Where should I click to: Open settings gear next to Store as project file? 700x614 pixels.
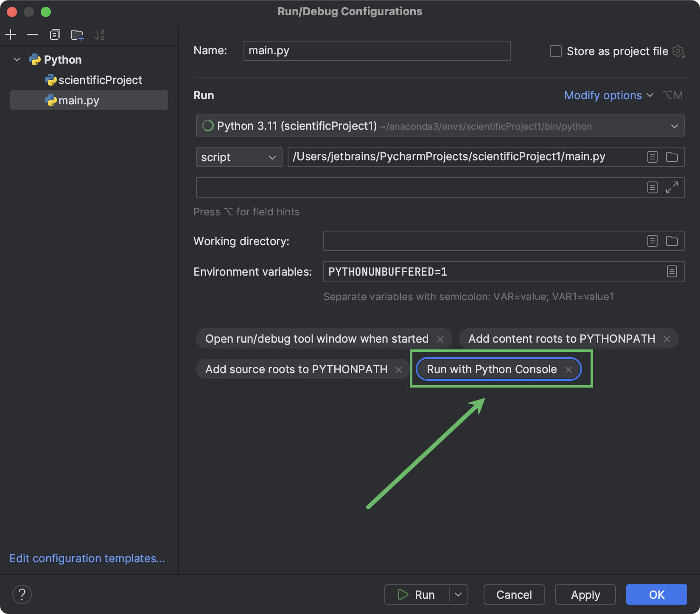point(678,51)
